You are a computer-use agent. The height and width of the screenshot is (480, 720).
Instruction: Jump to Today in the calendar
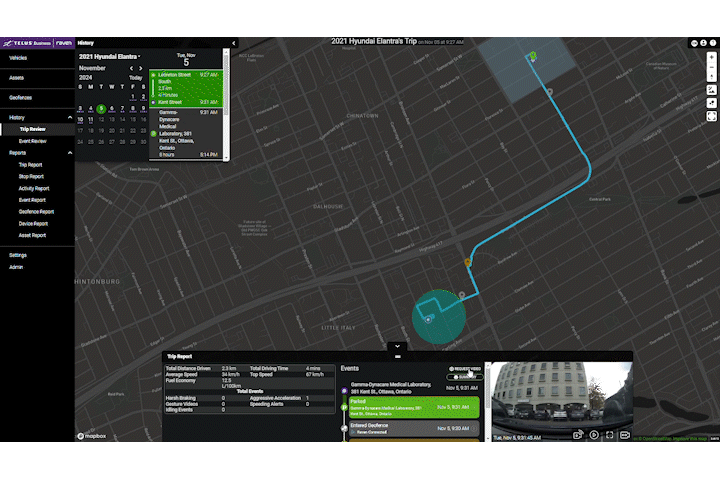tap(135, 78)
